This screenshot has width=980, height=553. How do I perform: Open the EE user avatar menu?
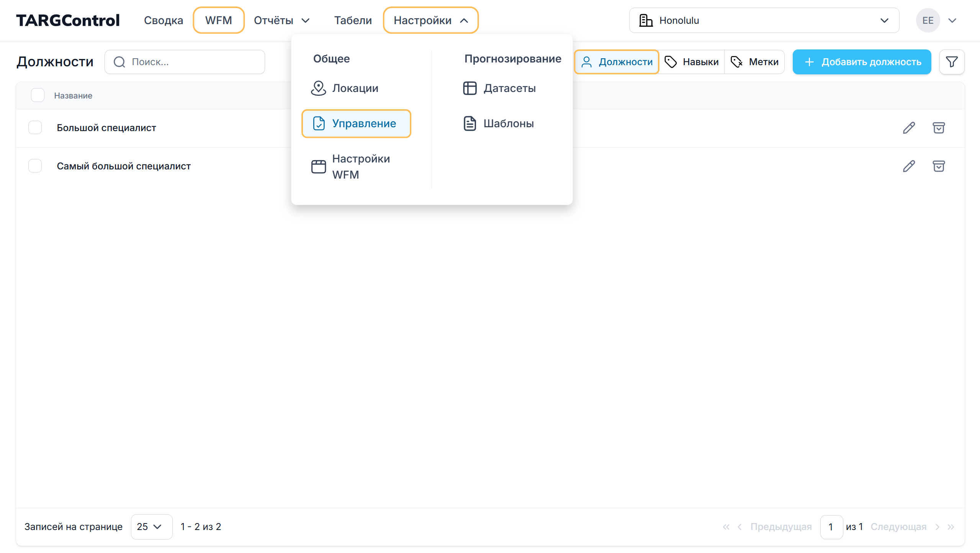(928, 20)
